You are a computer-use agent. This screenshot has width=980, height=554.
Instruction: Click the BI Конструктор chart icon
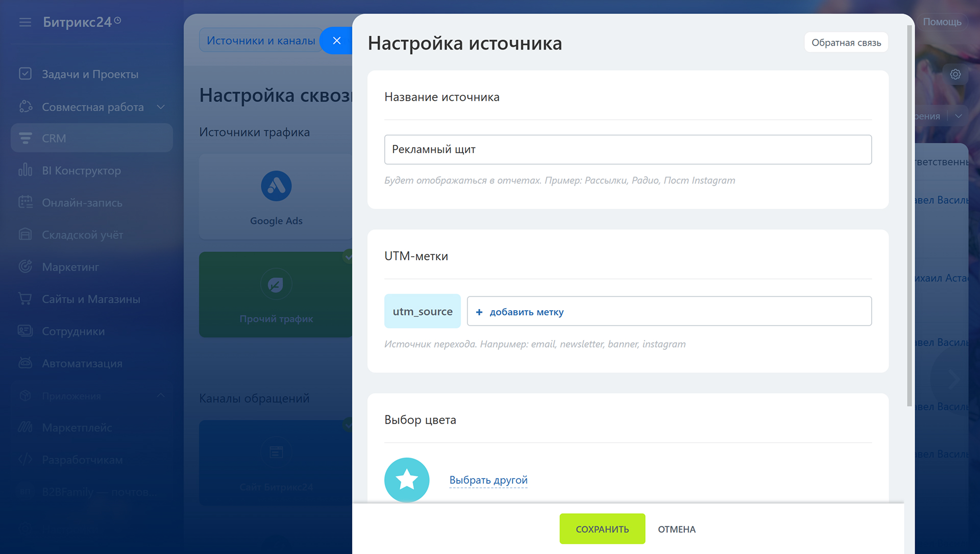coord(25,170)
